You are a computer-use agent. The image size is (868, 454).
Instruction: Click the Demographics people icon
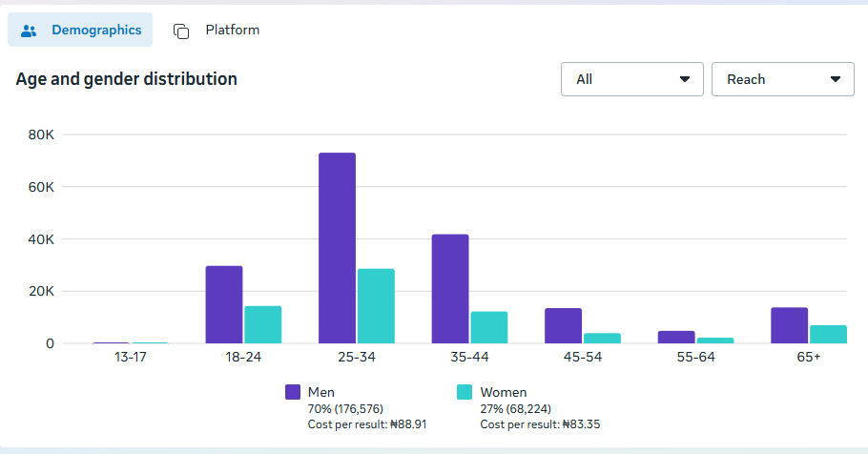[x=29, y=31]
